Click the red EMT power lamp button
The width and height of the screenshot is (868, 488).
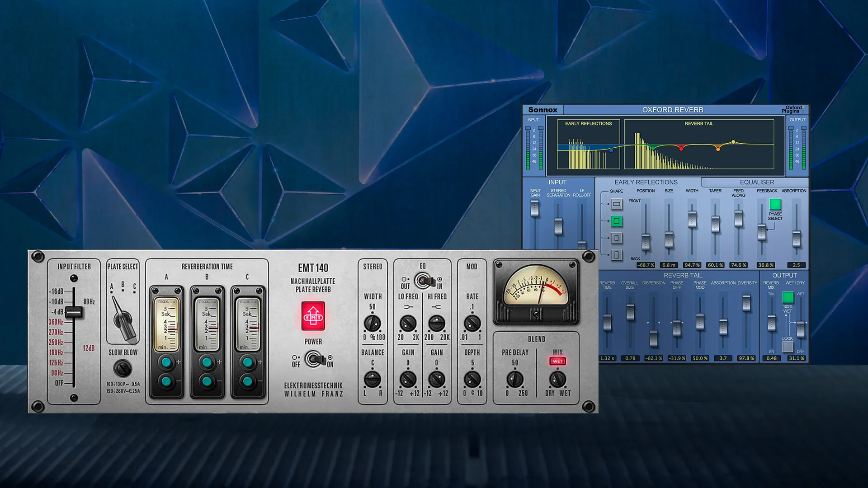(x=313, y=316)
